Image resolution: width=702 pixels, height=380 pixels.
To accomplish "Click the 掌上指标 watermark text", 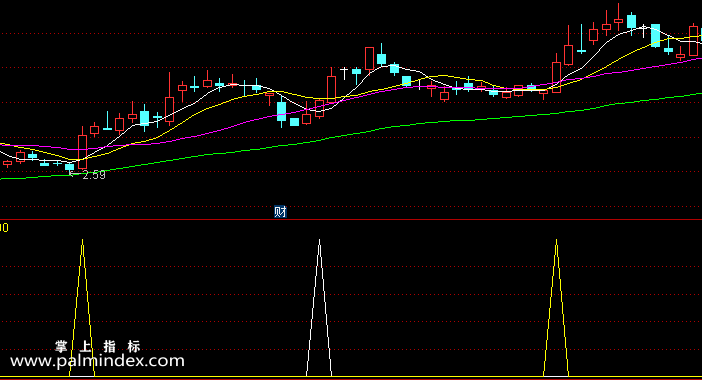I will [98, 346].
